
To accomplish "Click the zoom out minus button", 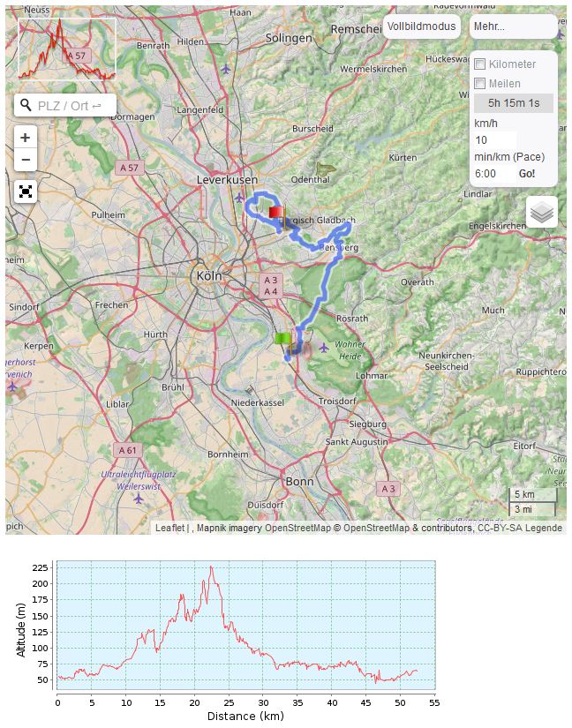I will tap(26, 160).
